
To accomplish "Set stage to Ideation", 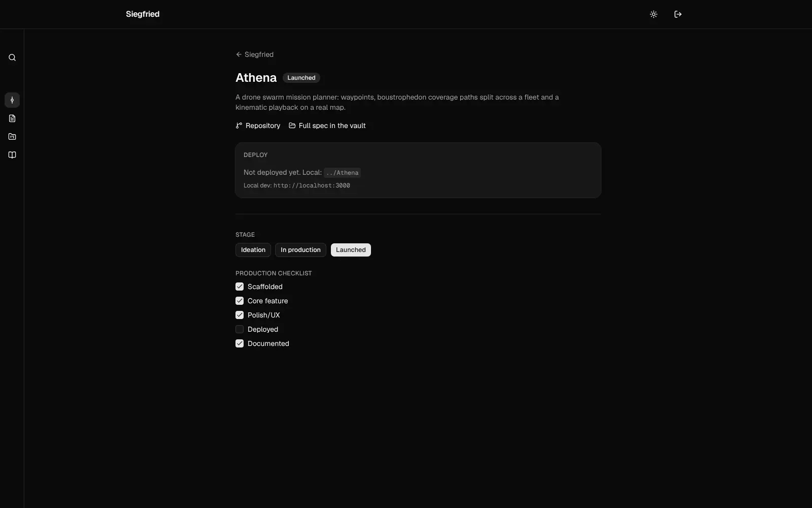I will (x=253, y=250).
